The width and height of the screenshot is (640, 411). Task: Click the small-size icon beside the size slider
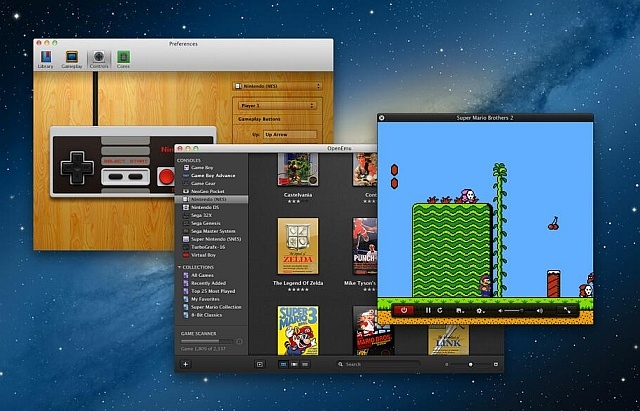pos(447,364)
